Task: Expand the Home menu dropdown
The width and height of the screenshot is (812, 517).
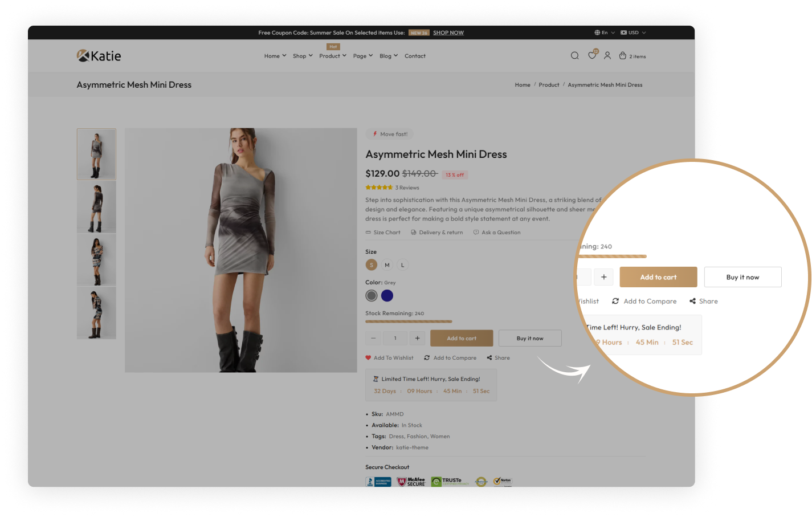Action: coord(275,56)
